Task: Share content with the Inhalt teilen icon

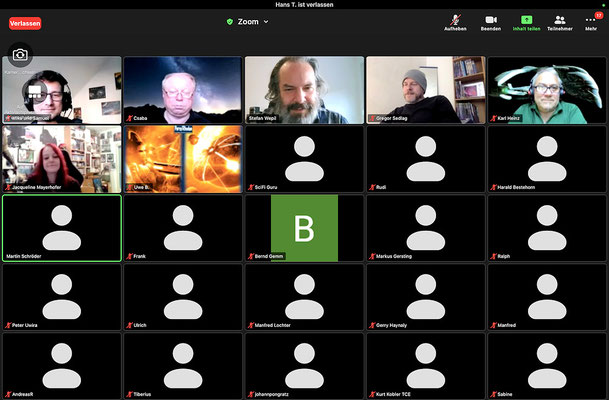Action: click(x=526, y=19)
